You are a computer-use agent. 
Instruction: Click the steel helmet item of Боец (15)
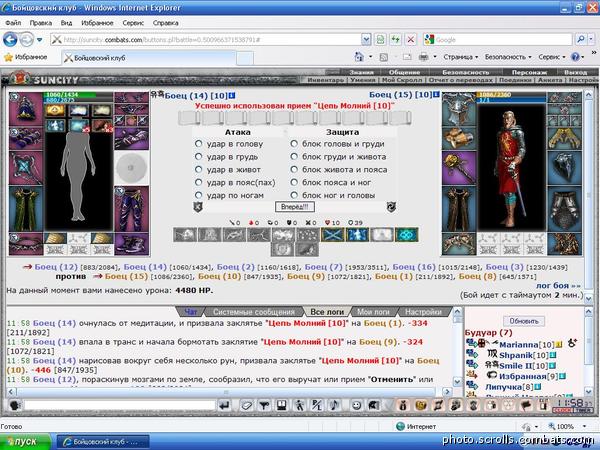[459, 109]
